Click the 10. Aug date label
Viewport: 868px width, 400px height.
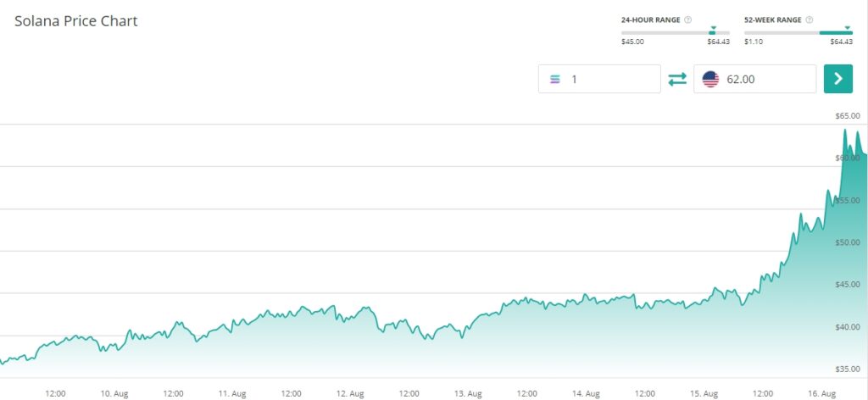point(114,393)
